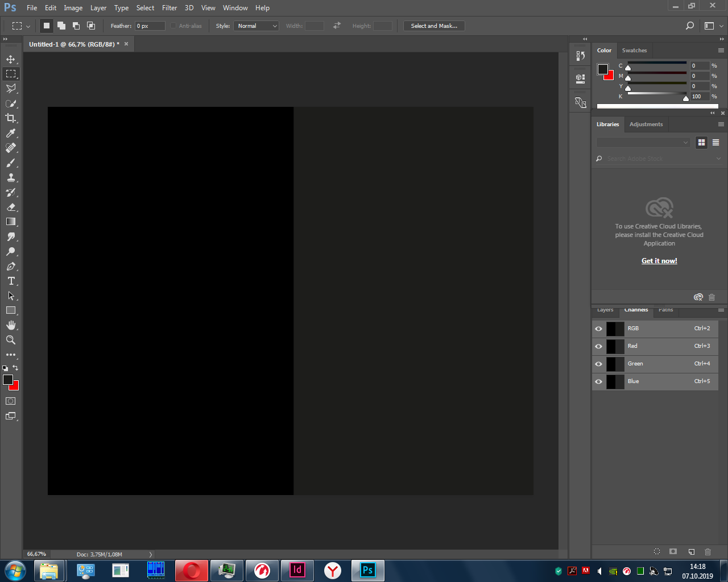The image size is (728, 582).
Task: Open the Style dropdown set to Normal
Action: 256,26
